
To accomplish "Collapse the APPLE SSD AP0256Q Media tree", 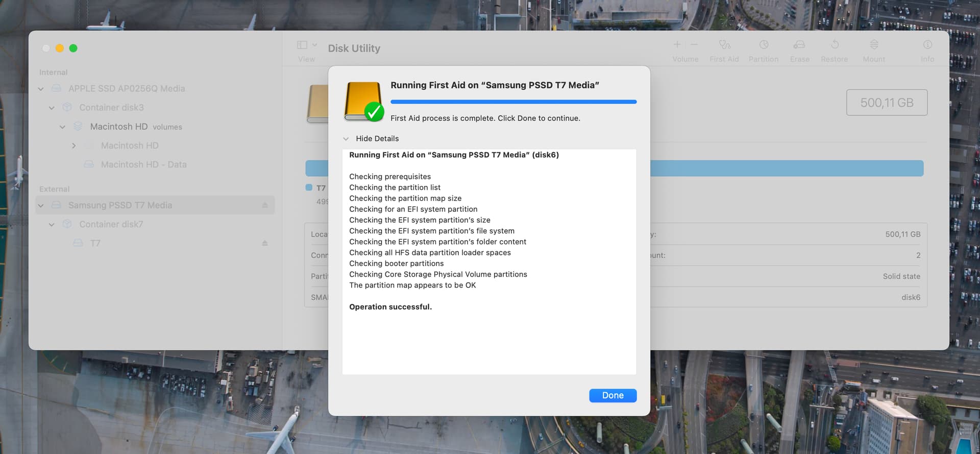I will [x=41, y=89].
